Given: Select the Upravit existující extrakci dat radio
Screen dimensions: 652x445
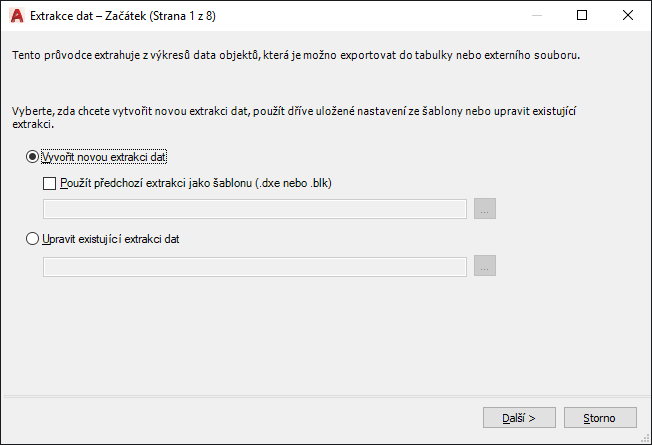Looking at the screenshot, I should 33,239.
